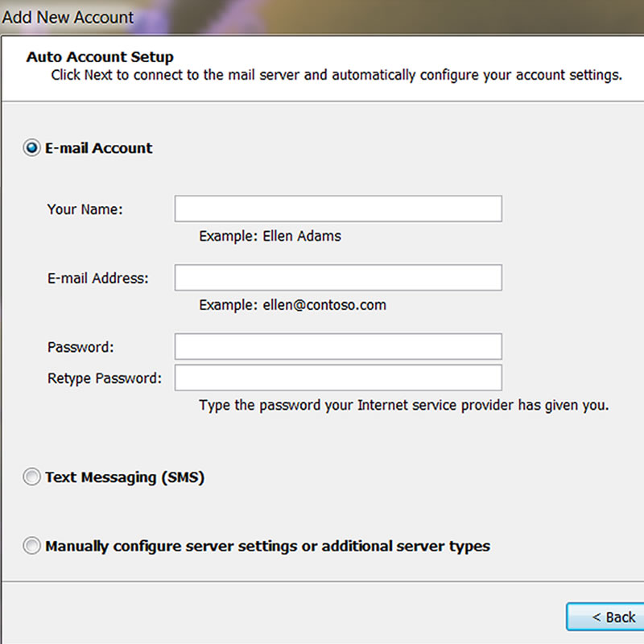Image resolution: width=644 pixels, height=644 pixels.
Task: Click inside the Your Name text field
Action: 338,208
